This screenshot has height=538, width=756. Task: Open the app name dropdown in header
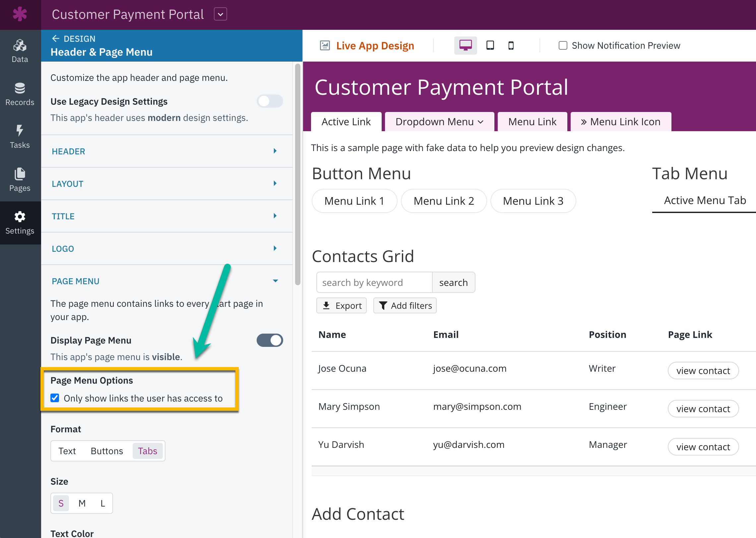click(220, 14)
